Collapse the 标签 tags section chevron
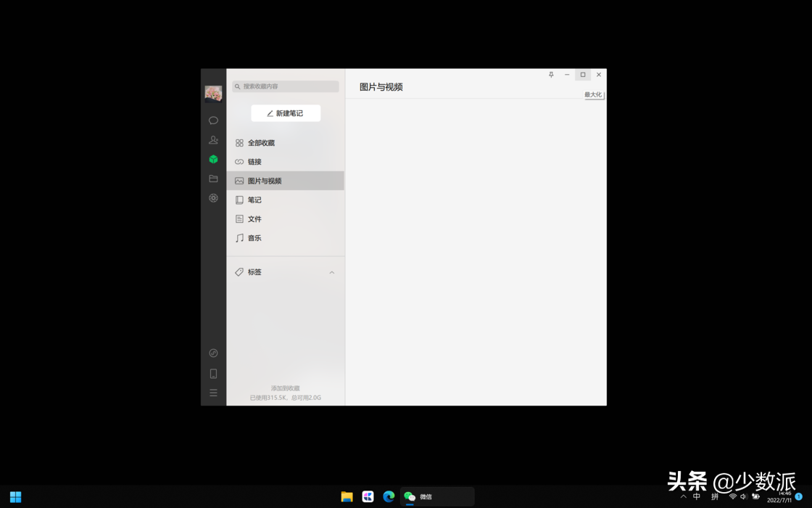 click(332, 272)
